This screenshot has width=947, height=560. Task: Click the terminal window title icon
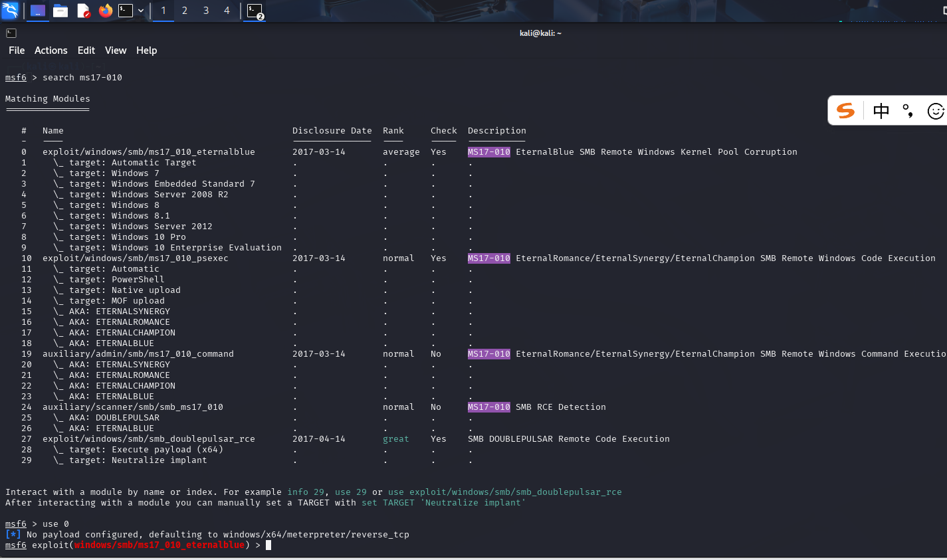[11, 33]
